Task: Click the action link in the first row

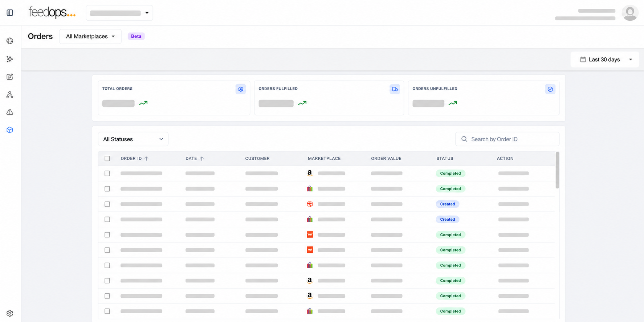Action: tap(513, 174)
